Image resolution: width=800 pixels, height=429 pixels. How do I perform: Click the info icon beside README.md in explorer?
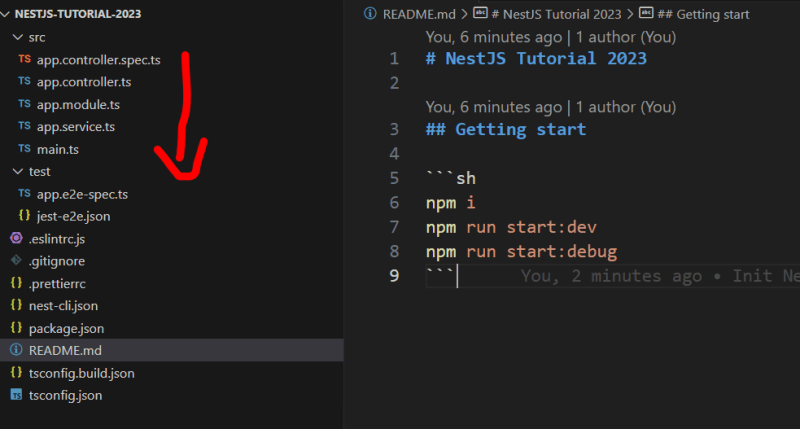click(x=16, y=349)
